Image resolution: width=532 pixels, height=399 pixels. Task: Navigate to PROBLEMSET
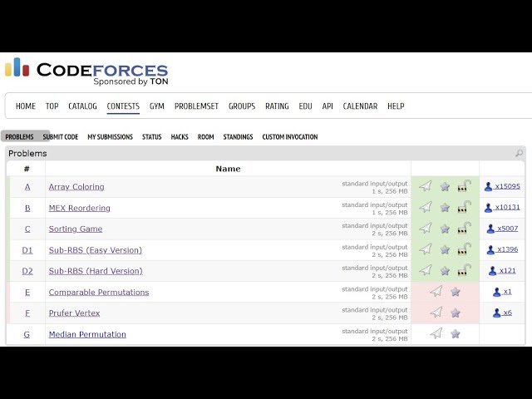click(196, 106)
